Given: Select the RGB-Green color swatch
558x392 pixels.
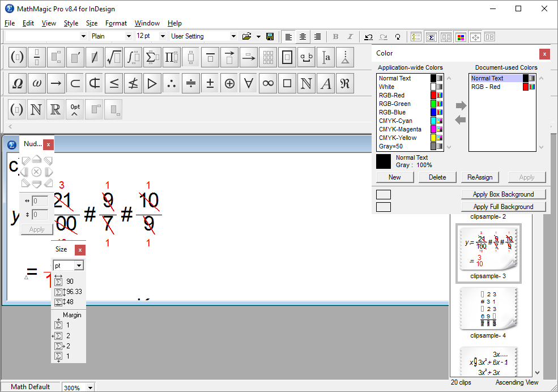Looking at the screenshot, I should point(395,104).
